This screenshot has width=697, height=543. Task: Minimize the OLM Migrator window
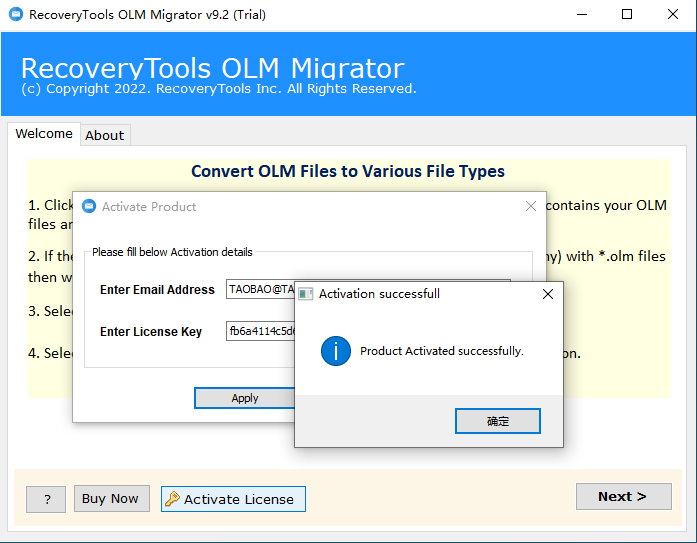[581, 15]
